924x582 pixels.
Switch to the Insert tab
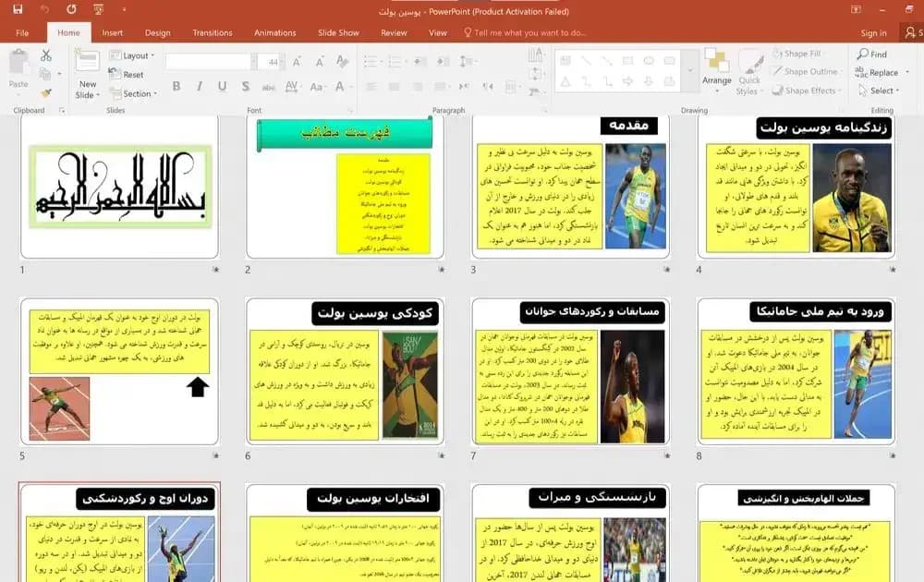pyautogui.click(x=112, y=33)
